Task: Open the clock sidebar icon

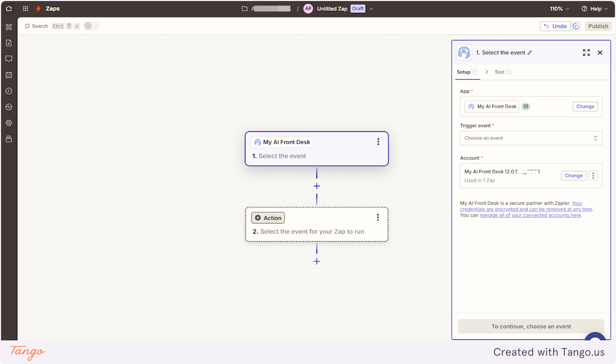Action: tap(9, 91)
